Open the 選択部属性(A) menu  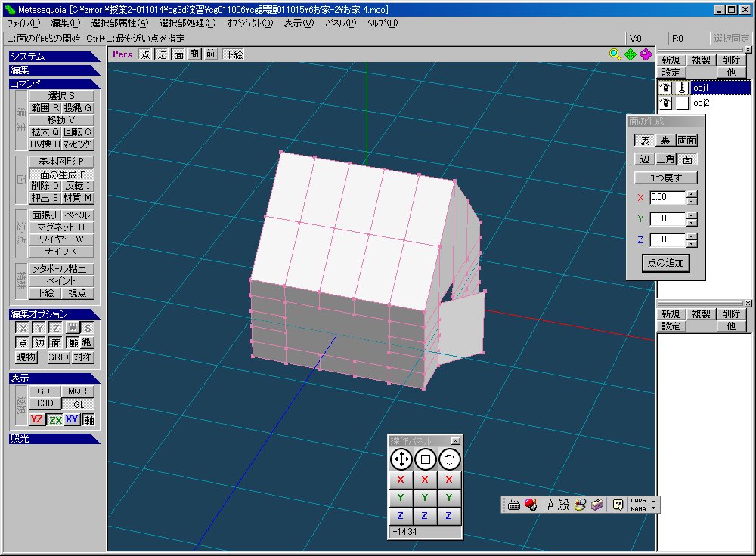(120, 23)
